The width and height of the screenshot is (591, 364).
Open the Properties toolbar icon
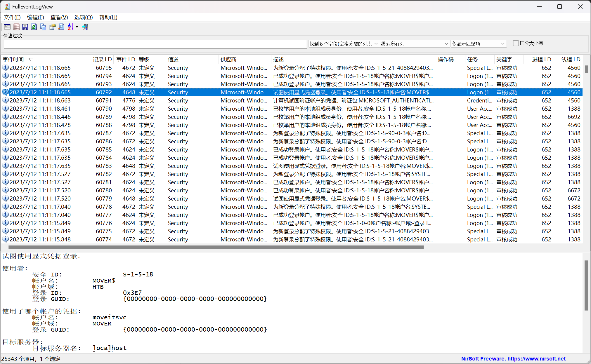coord(52,27)
